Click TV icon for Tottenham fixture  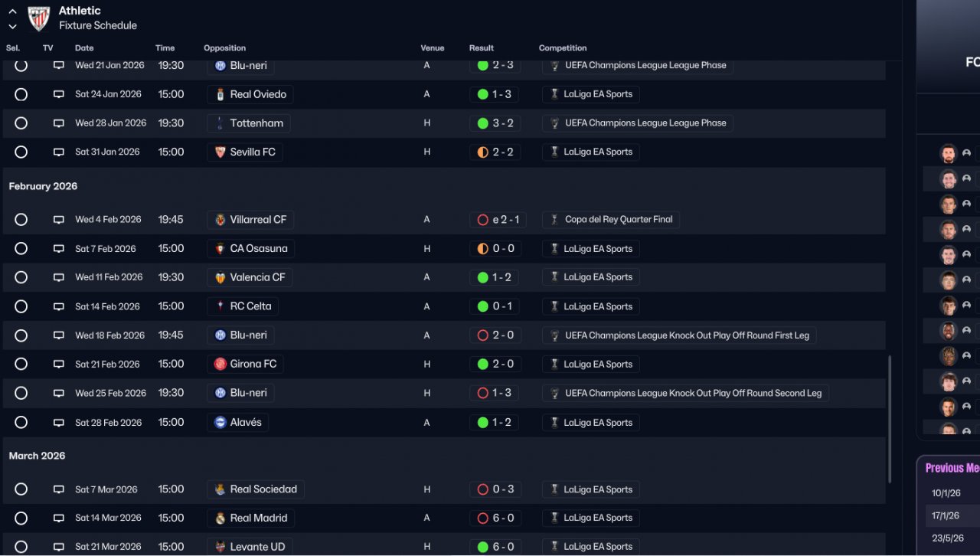tap(59, 123)
